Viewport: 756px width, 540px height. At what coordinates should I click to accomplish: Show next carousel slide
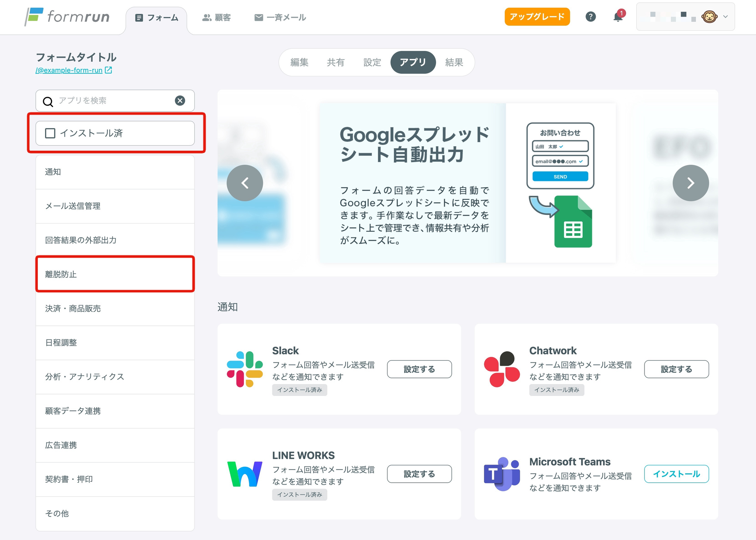click(x=691, y=183)
